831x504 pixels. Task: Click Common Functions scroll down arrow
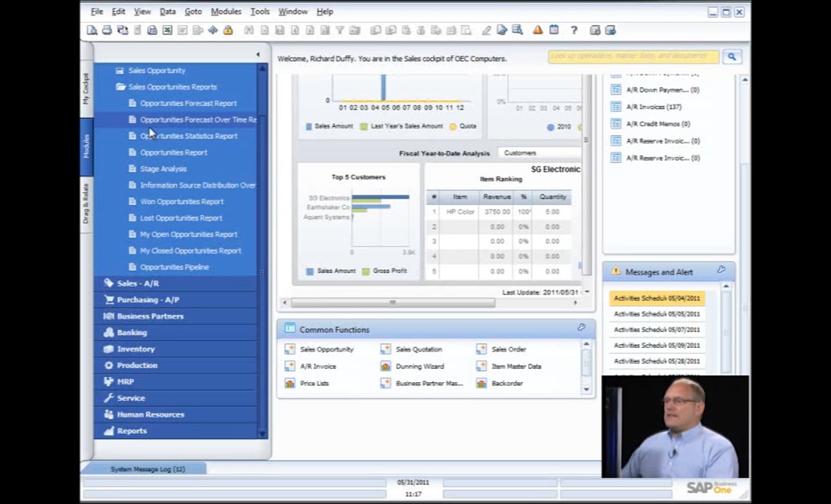pyautogui.click(x=586, y=389)
